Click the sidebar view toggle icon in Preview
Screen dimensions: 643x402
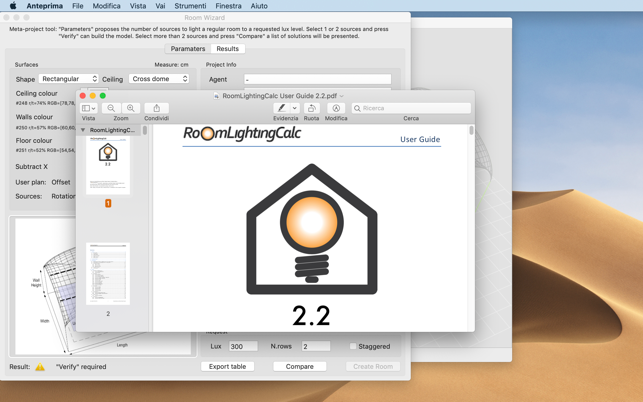[86, 108]
